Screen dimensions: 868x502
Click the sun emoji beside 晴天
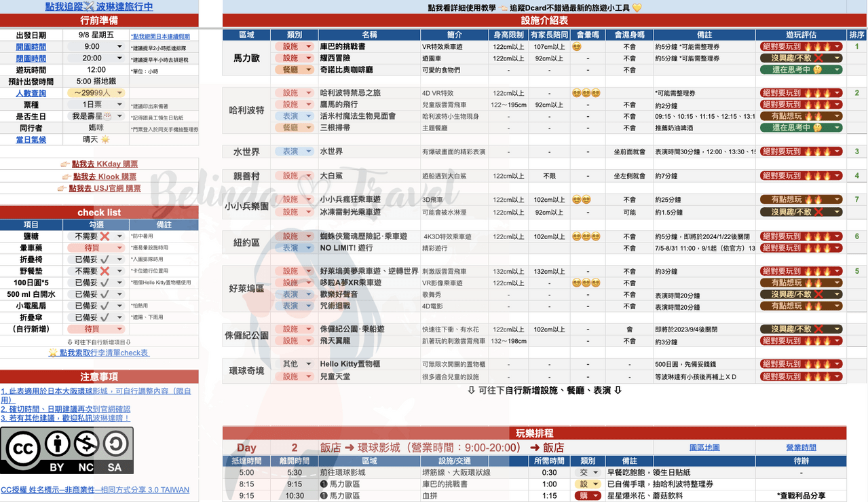(105, 139)
